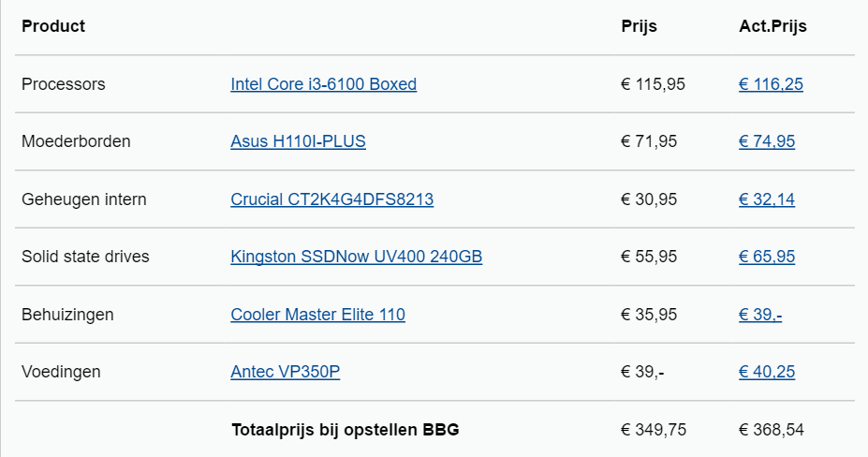868x457 pixels.
Task: Open the Crucial CT2K4G4DFS8213 memory link
Action: (331, 199)
